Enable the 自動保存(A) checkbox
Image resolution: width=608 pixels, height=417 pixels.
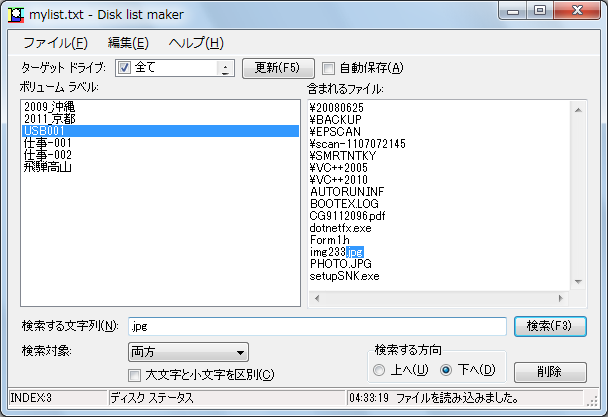tap(328, 68)
